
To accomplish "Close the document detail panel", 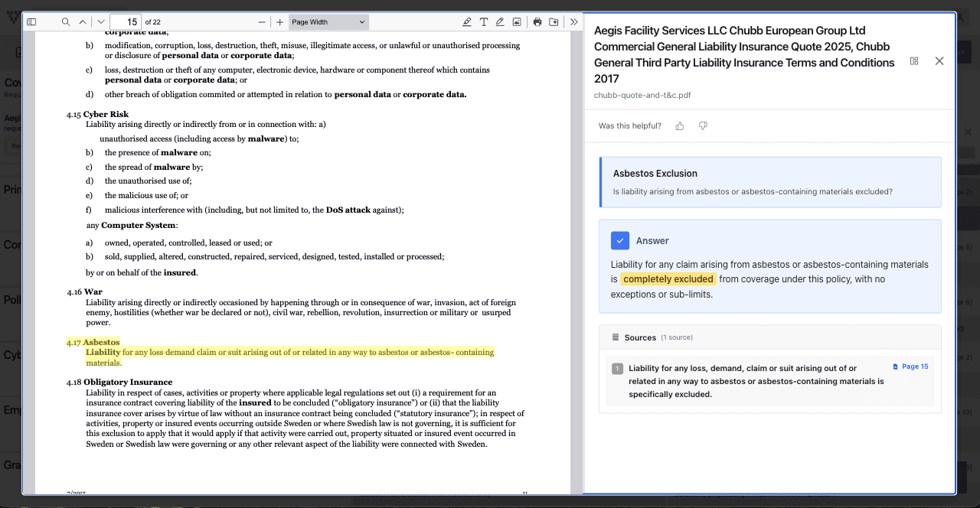I will click(939, 61).
